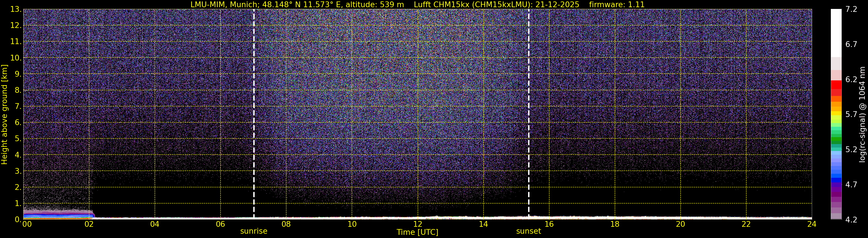Select the instrument text "Lufft CHM15kx (CHM15kxLMU): 21-12-2025"
Screen dimensions: 868x238
click(x=496, y=5)
